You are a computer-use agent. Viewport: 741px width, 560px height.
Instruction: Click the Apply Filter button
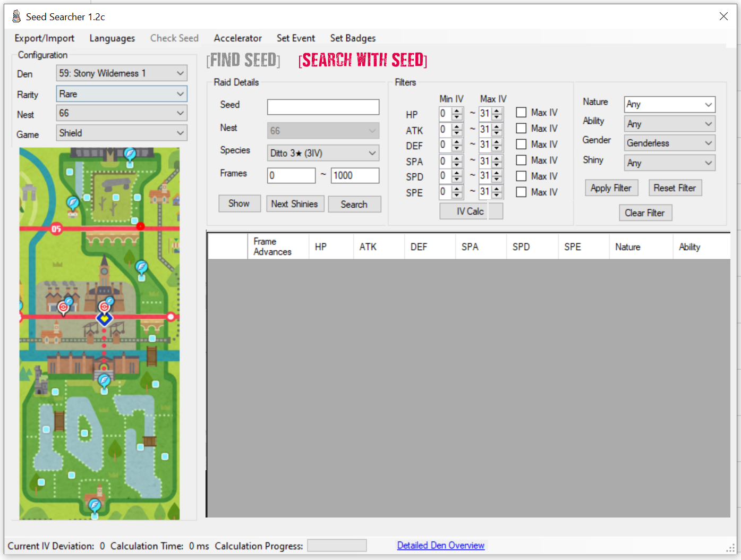(x=611, y=188)
